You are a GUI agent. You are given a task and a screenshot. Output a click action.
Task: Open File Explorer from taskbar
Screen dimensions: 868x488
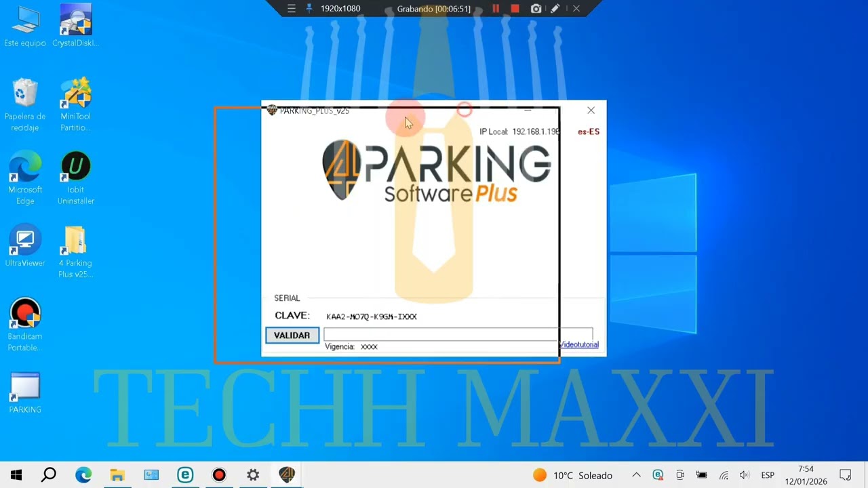[x=117, y=475]
